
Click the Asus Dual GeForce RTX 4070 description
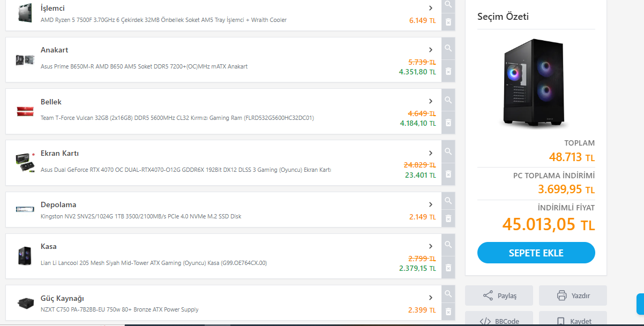(x=186, y=170)
